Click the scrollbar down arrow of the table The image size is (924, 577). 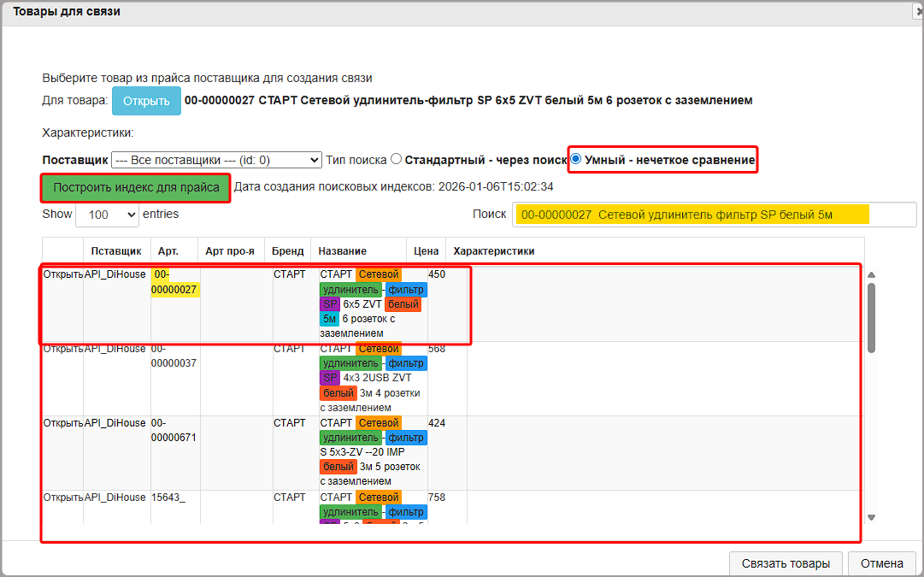[x=871, y=517]
